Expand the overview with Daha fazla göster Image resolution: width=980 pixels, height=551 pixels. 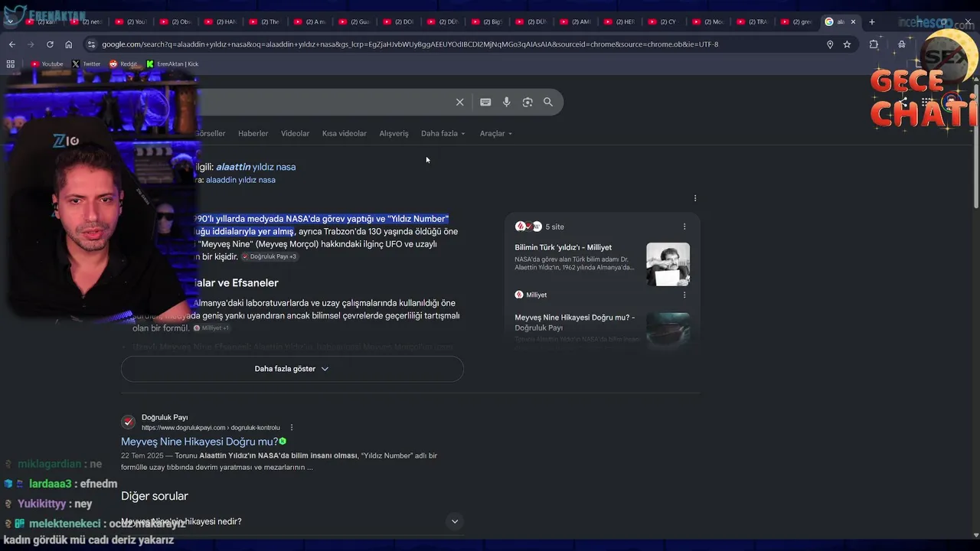tap(292, 369)
